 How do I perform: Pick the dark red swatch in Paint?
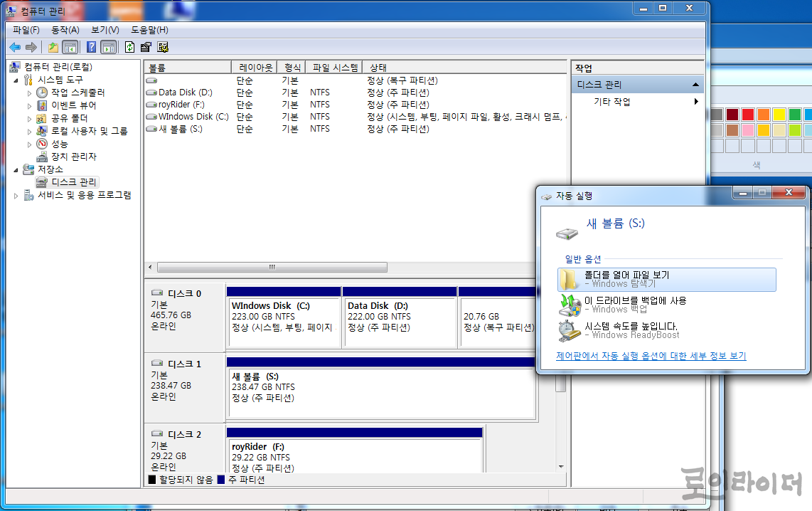point(732,115)
